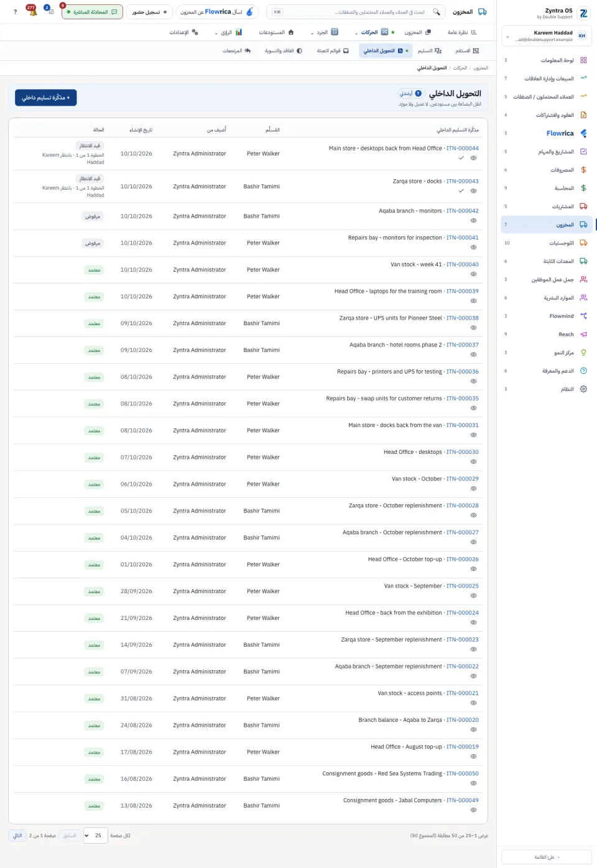The image size is (597, 868).
Task: Switch to the التسليم delivery sub-tab
Action: (x=430, y=51)
